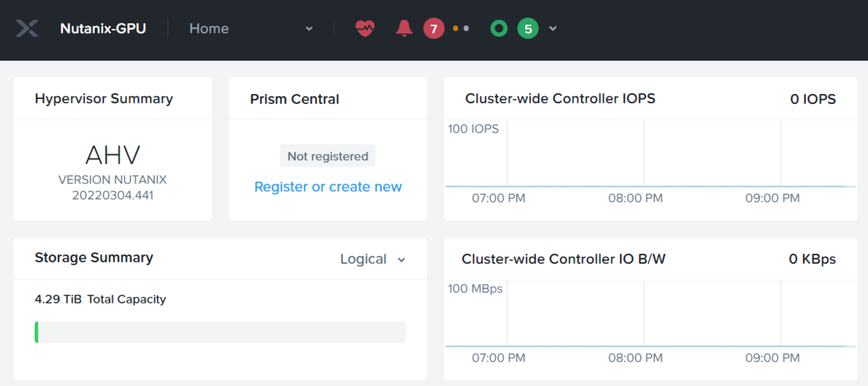Click the storage capacity usage bar
Viewport: 868px width, 386px height.
pyautogui.click(x=220, y=333)
